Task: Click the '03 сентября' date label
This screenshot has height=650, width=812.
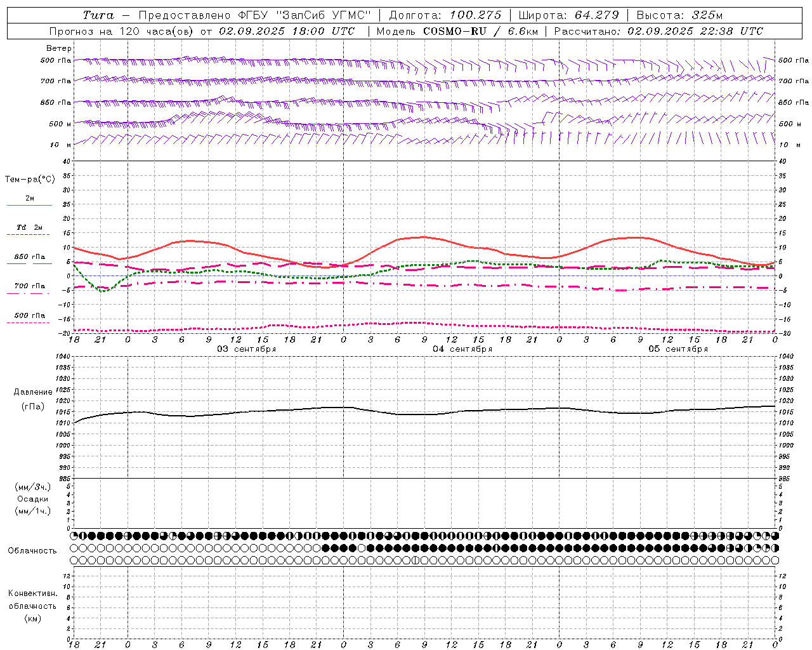Action: (247, 349)
